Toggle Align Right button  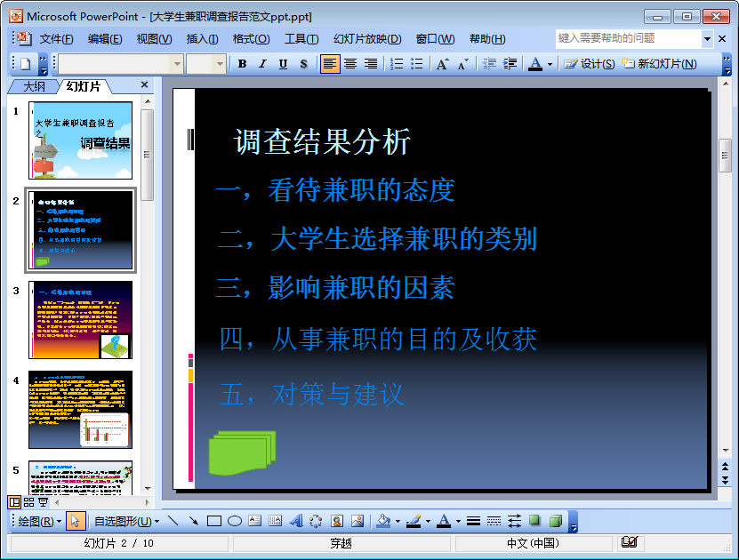tap(371, 64)
